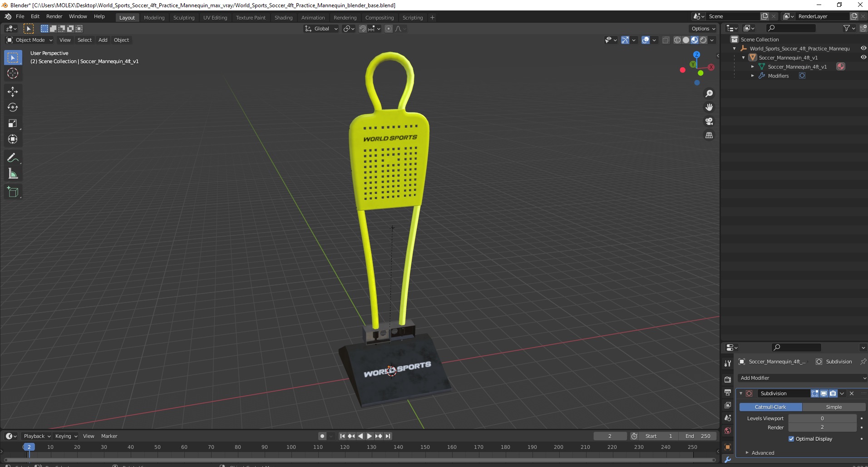This screenshot has height=467, width=868.
Task: Toggle camera view icon
Action: tap(709, 121)
